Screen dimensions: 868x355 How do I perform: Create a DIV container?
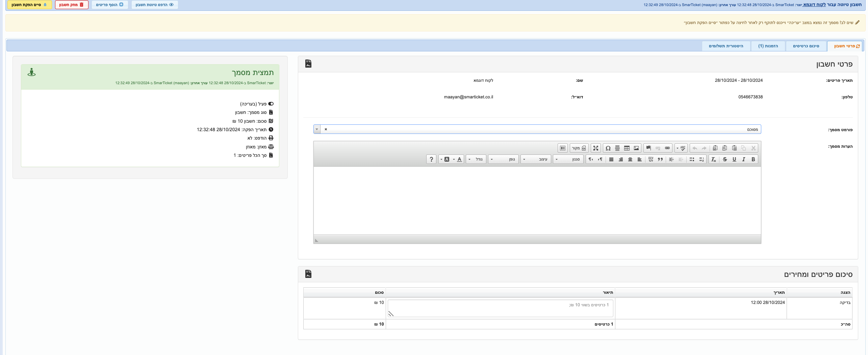click(x=651, y=159)
